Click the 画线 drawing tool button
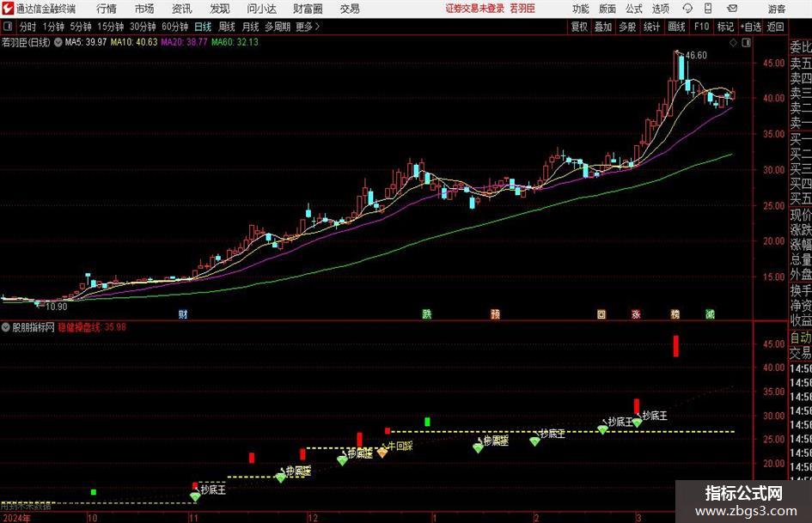 pyautogui.click(x=676, y=27)
